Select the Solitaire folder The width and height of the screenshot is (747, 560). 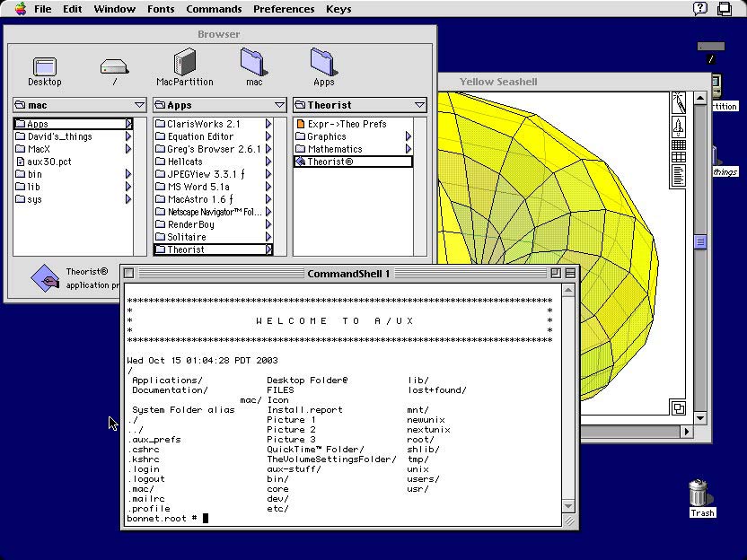[181, 237]
